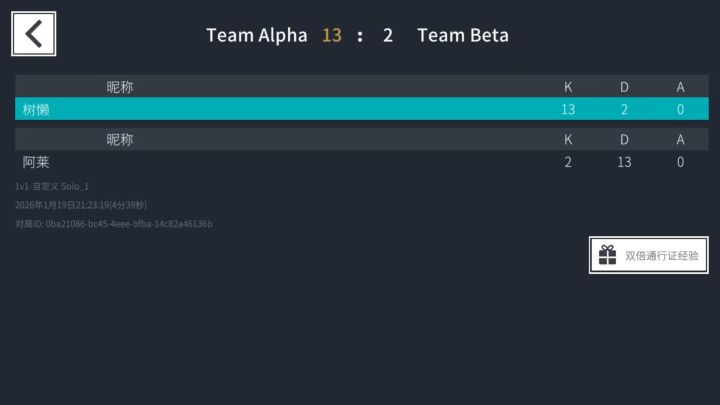720x405 pixels.
Task: Click the back arrow button
Action: 34,34
